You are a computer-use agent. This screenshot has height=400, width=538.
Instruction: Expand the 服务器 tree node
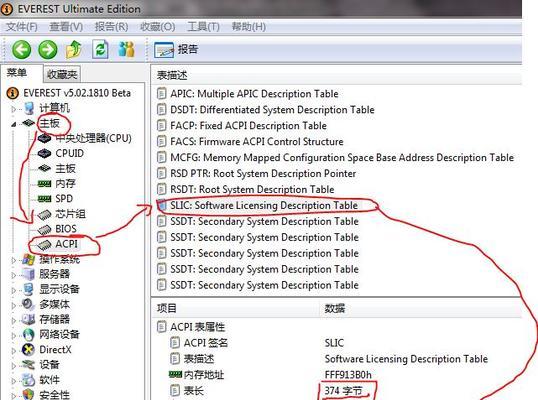(x=13, y=275)
